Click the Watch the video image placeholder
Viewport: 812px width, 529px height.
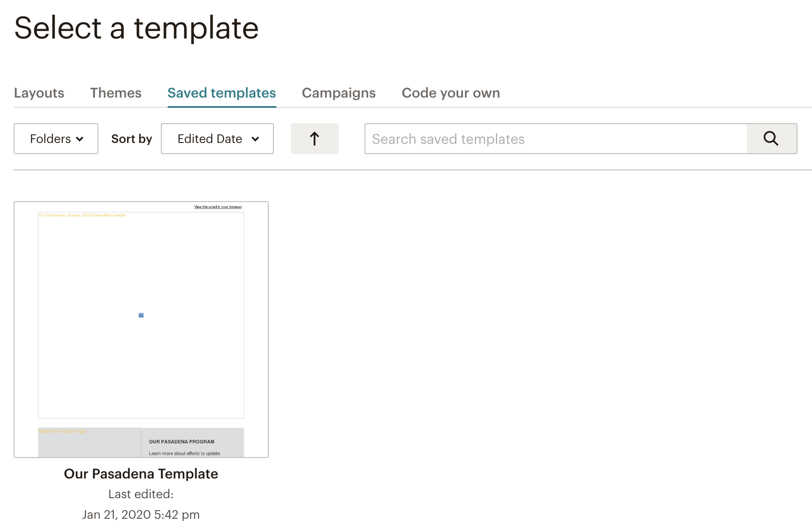[62, 431]
